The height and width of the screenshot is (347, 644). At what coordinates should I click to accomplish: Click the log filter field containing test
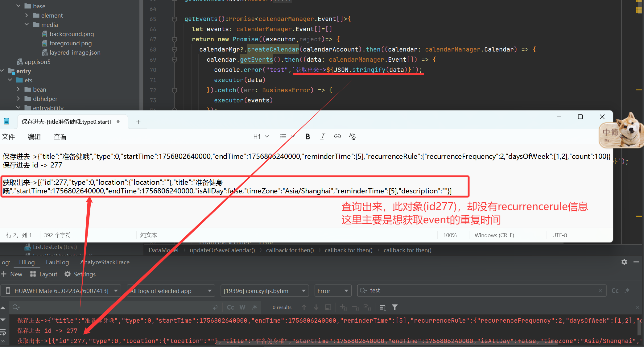[481, 291]
